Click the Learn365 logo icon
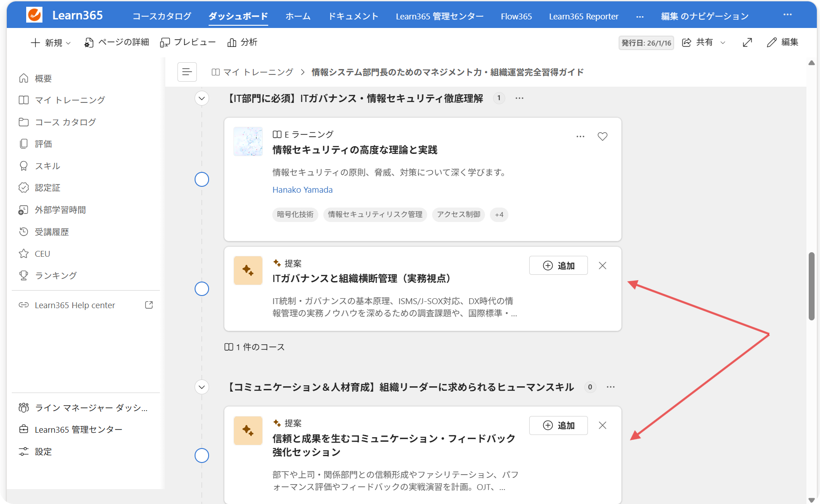Viewport: 820px width, 504px height. click(x=35, y=15)
